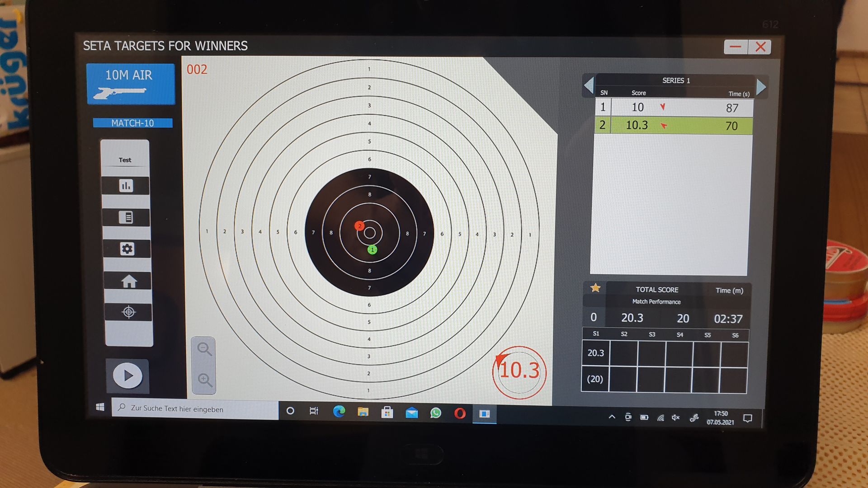
Task: Click the crosshair target icon
Action: click(x=129, y=312)
